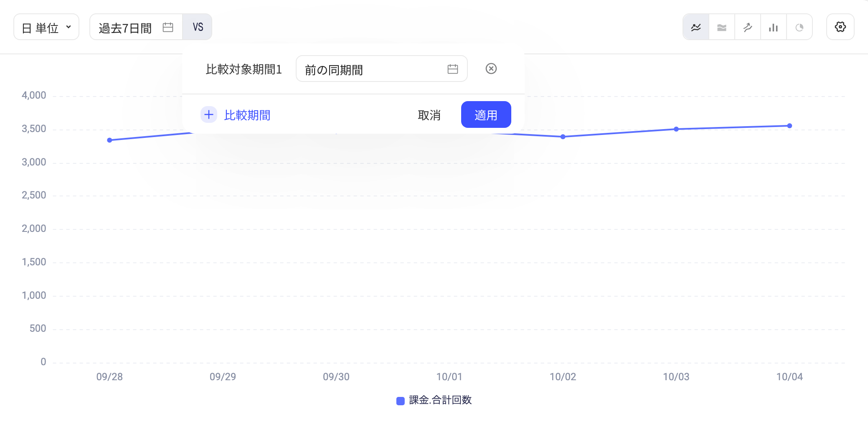
Task: Click the 09/29 x-axis date label
Action: 223,377
